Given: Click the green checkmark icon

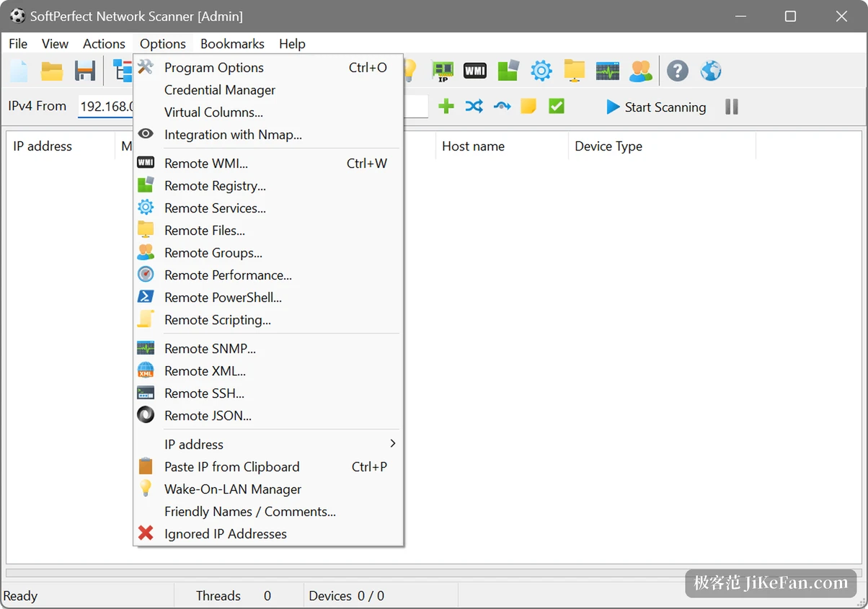Looking at the screenshot, I should pyautogui.click(x=556, y=107).
